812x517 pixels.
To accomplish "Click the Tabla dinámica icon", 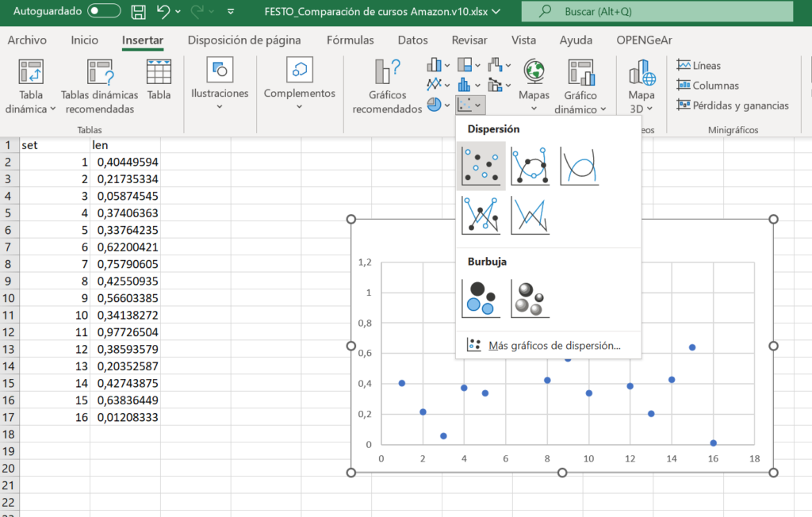I will 31,71.
